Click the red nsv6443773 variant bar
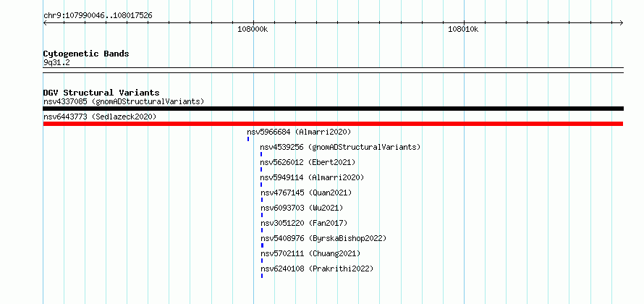The width and height of the screenshot is (644, 304). click(x=333, y=124)
